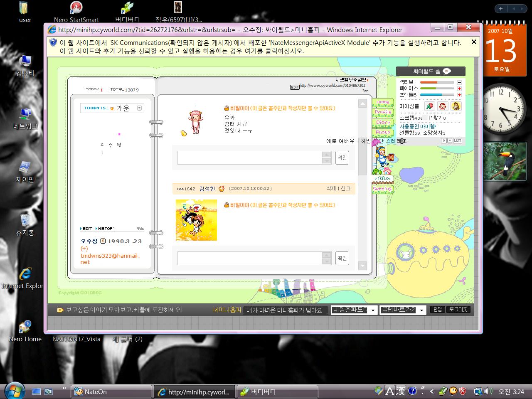The height and width of the screenshot is (399, 532).
Task: Open the 내일촌파도타기 dropdown
Action: [x=373, y=310]
